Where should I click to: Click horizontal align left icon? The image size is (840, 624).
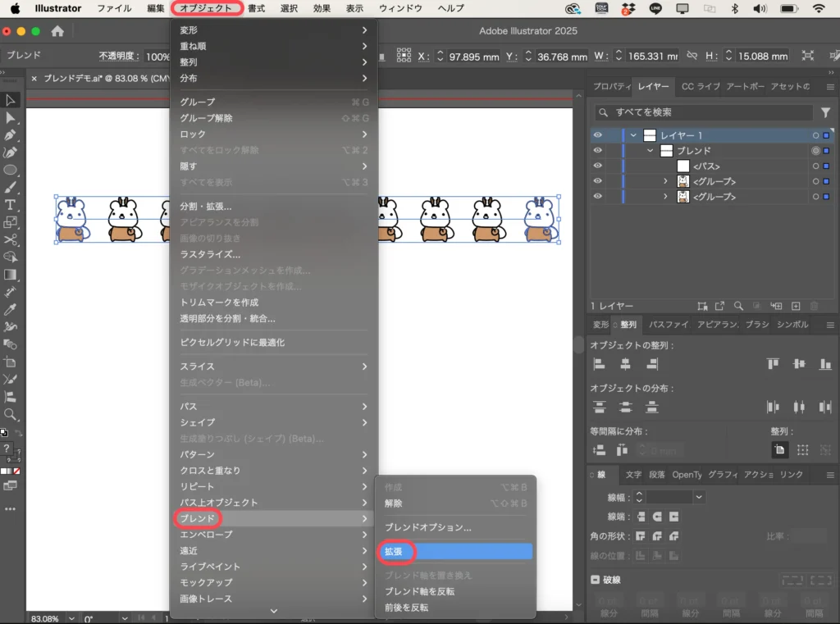tap(599, 364)
